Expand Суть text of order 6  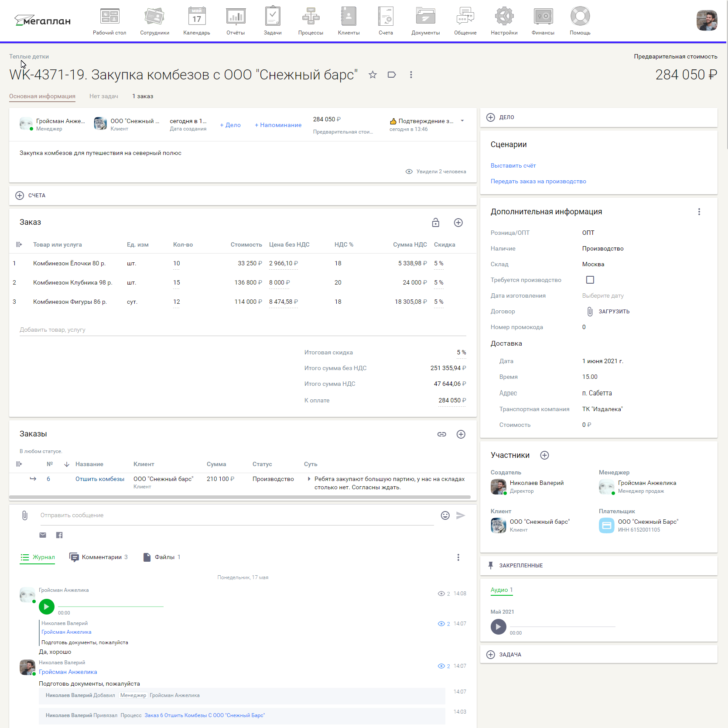click(309, 479)
